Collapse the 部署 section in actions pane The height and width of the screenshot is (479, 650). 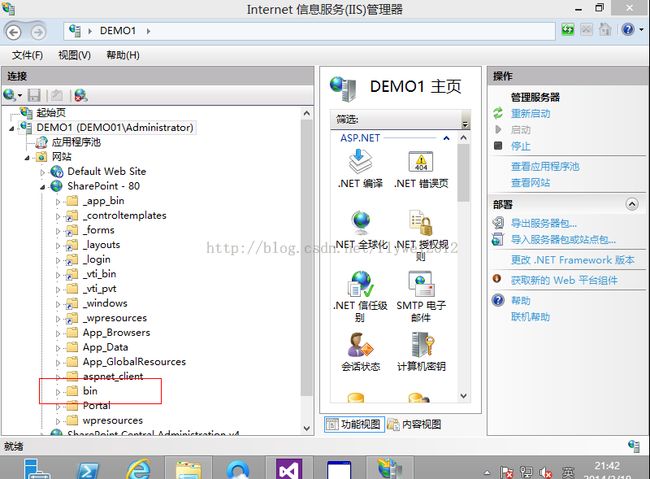click(632, 204)
